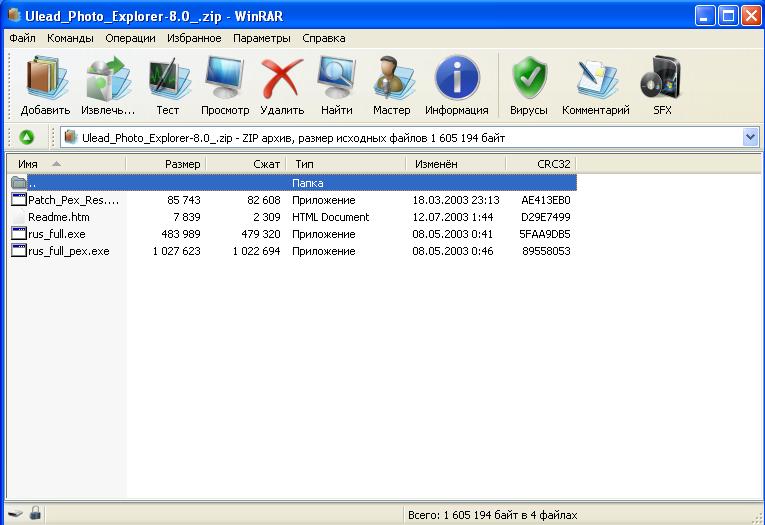Select the Patch_Pex_Res.... file name
765x525 pixels.
tap(73, 200)
